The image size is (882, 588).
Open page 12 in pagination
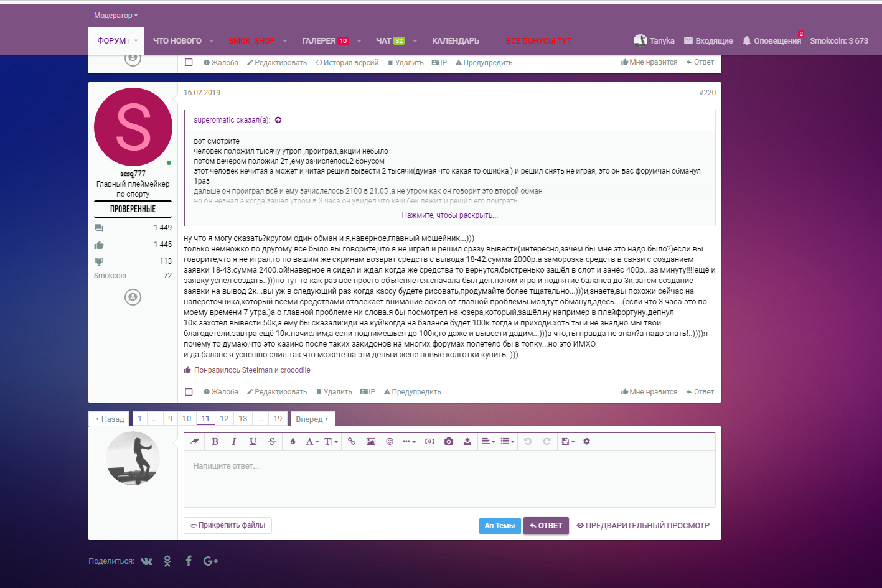tap(224, 419)
